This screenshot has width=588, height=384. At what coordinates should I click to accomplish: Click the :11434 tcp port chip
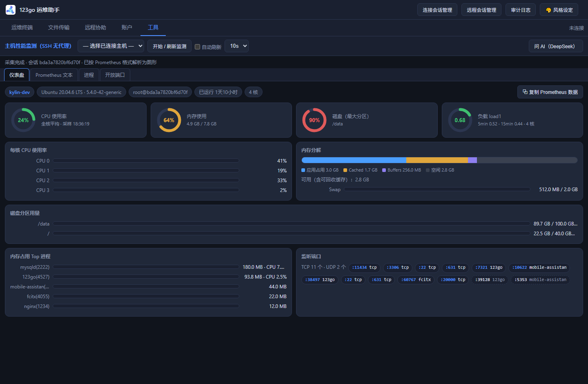click(364, 268)
